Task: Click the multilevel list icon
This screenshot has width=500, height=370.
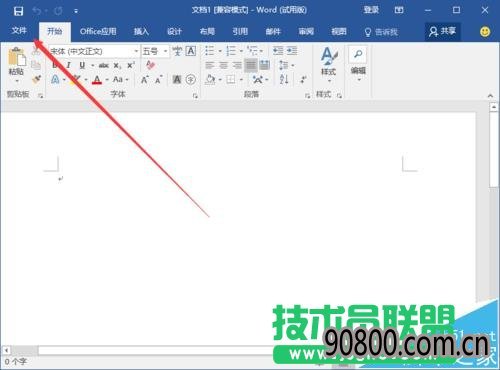Action: (x=252, y=51)
